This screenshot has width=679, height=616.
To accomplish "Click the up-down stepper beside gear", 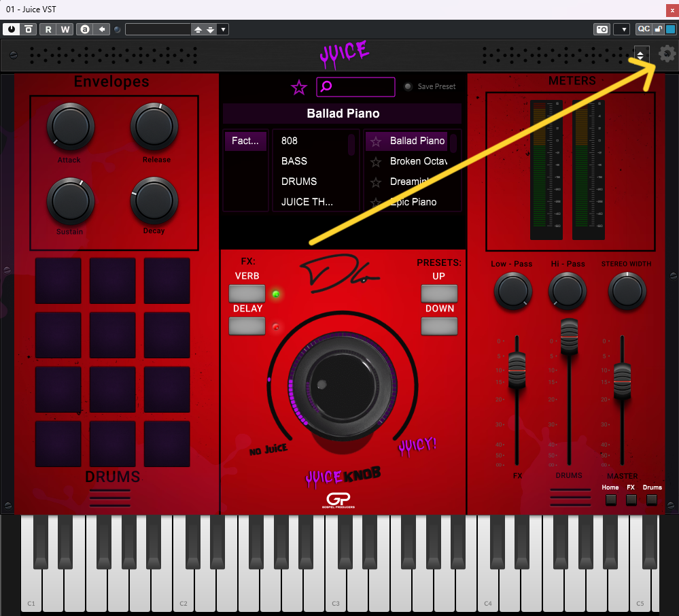I will pyautogui.click(x=642, y=54).
